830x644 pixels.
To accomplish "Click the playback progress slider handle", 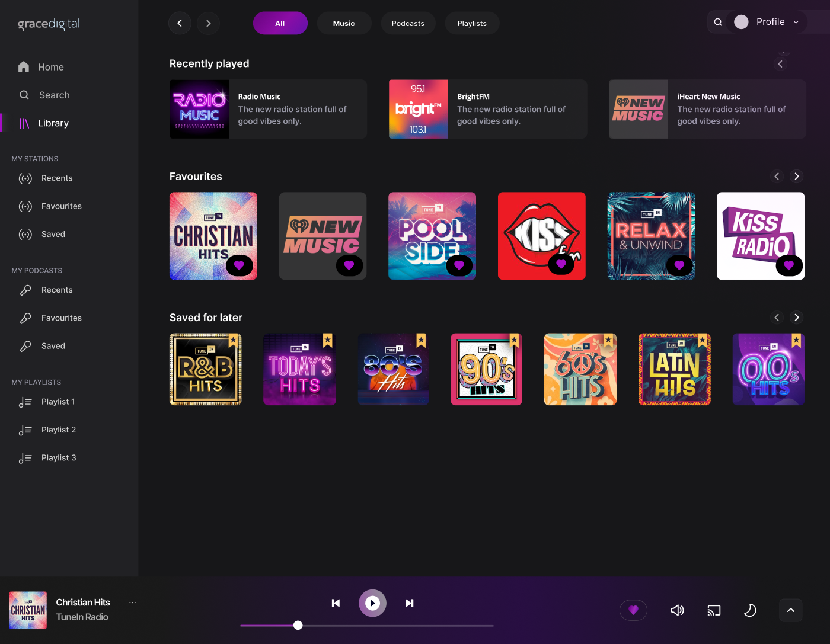I will [298, 625].
